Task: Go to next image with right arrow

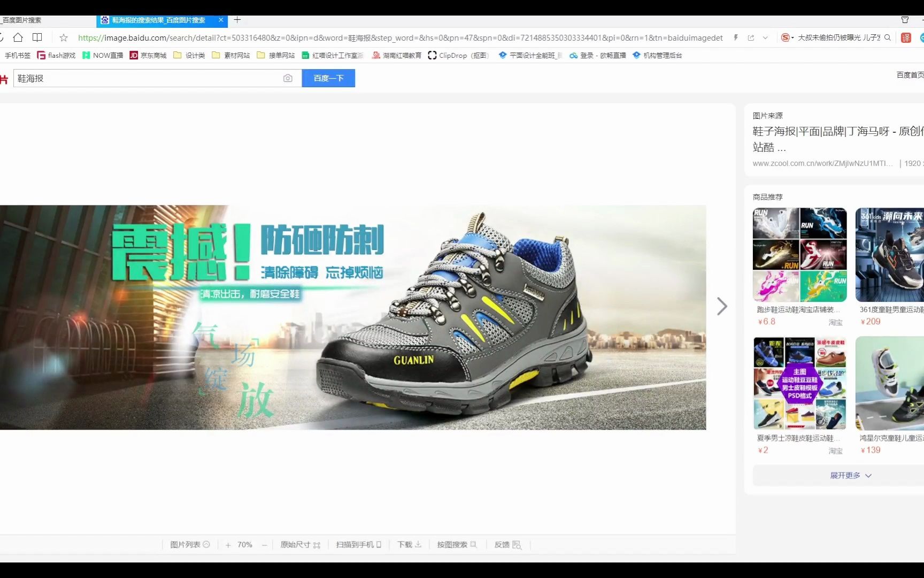Action: click(x=722, y=306)
